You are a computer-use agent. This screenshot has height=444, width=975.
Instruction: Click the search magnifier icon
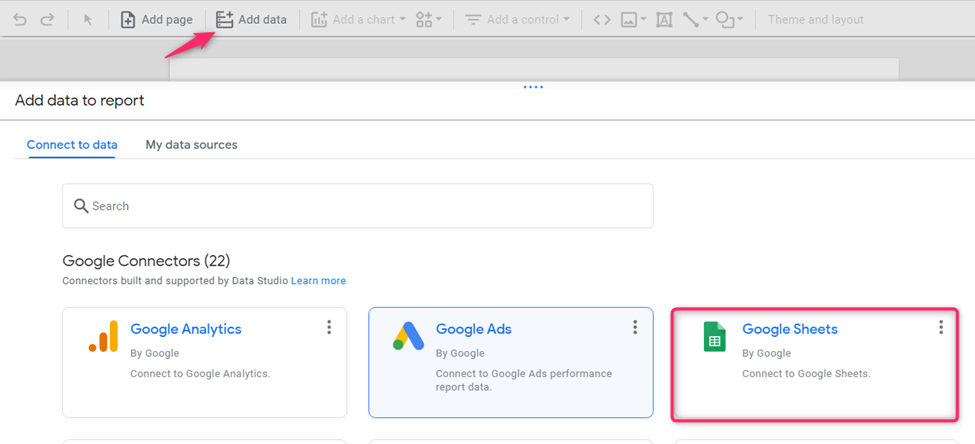(x=81, y=206)
